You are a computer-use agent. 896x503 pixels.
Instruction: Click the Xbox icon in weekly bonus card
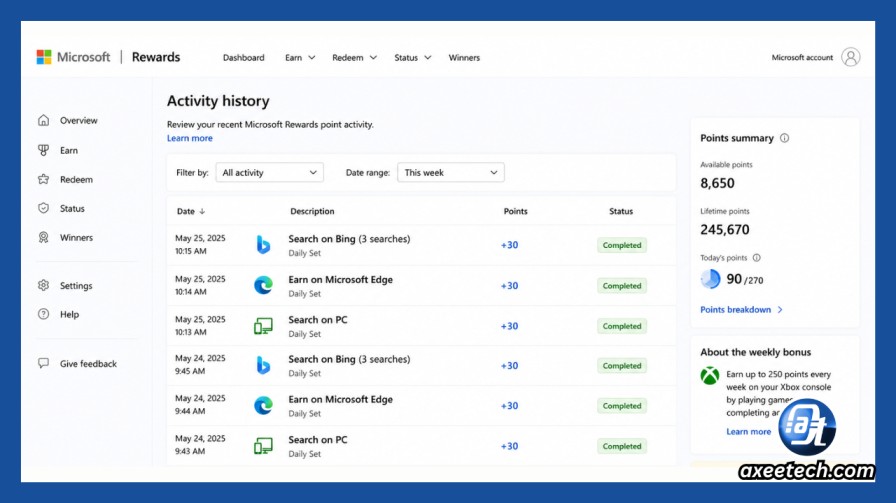pyautogui.click(x=710, y=376)
